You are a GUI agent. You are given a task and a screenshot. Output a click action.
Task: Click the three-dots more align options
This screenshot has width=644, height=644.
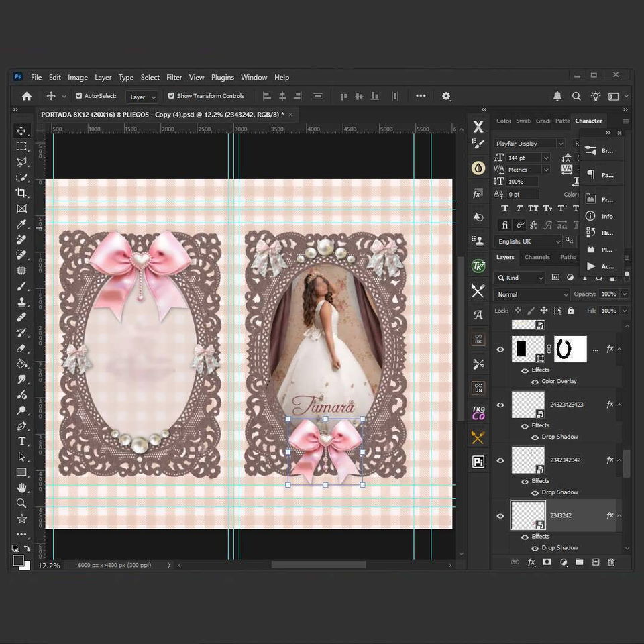coord(421,96)
